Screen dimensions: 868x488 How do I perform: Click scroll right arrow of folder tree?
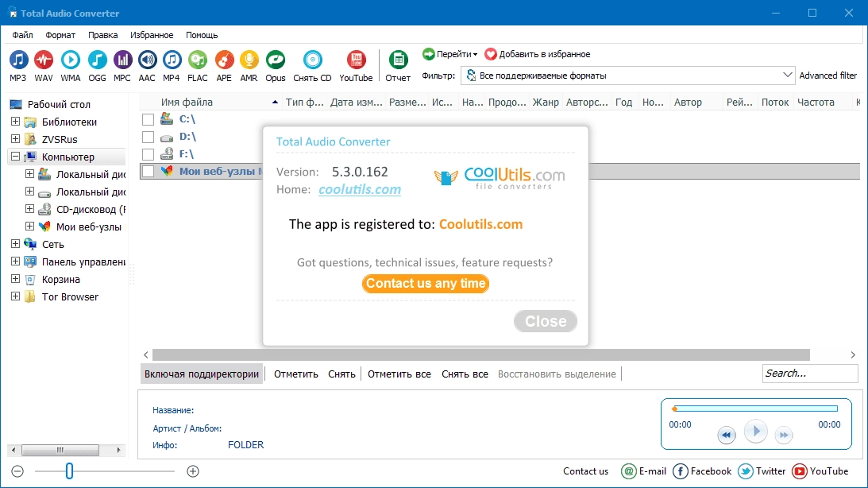click(x=118, y=451)
